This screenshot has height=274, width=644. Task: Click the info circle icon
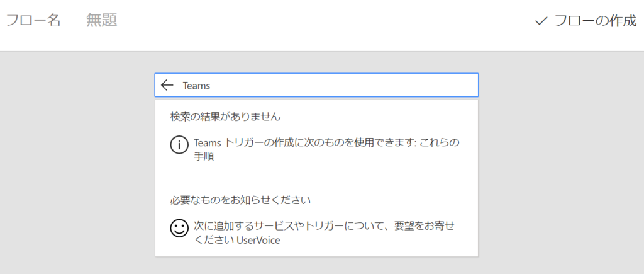[x=179, y=144]
